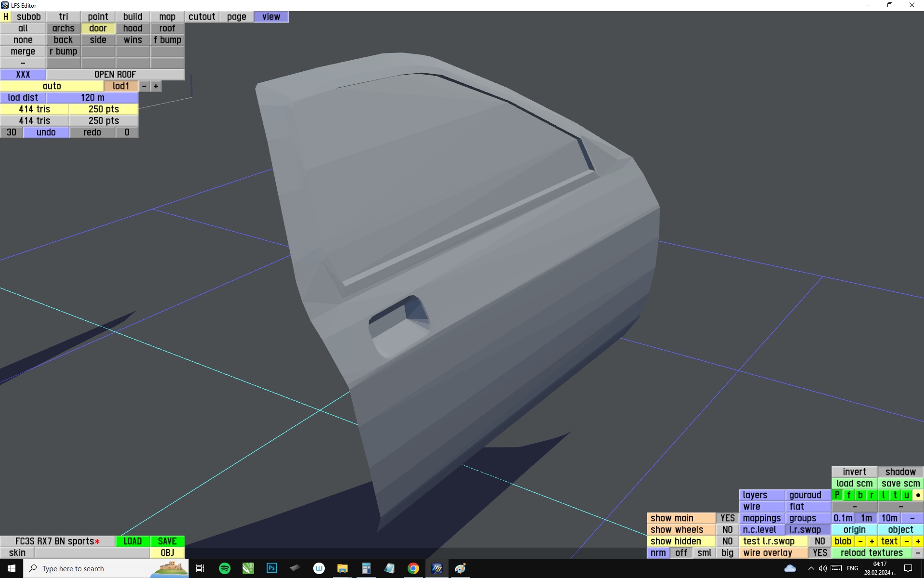Image resolution: width=924 pixels, height=578 pixels.
Task: Open the calculator taskbar icon
Action: tap(366, 568)
